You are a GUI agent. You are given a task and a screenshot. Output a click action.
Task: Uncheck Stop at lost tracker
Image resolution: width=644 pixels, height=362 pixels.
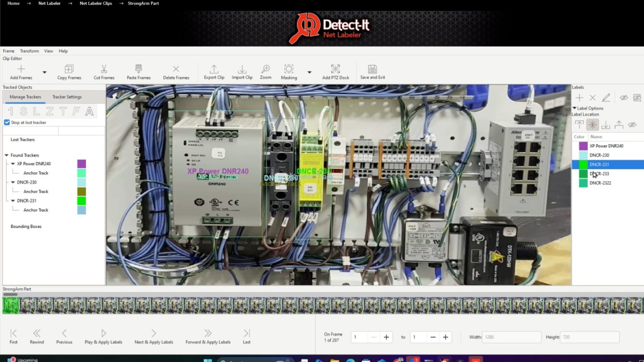[7, 122]
